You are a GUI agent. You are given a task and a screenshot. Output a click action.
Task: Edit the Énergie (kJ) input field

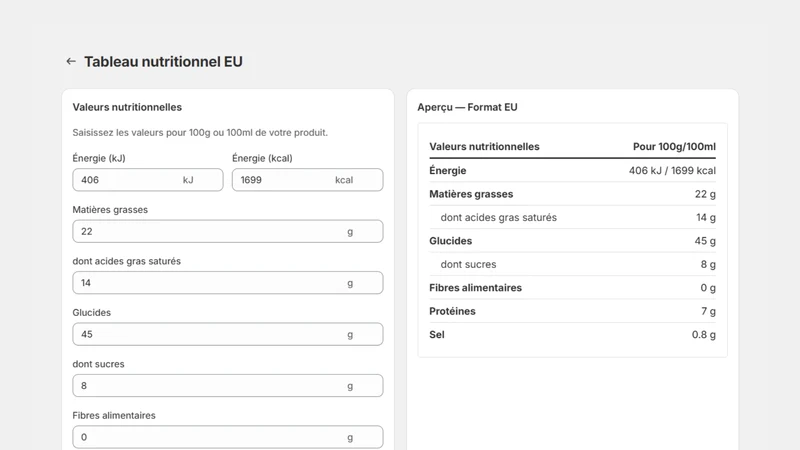pyautogui.click(x=147, y=180)
